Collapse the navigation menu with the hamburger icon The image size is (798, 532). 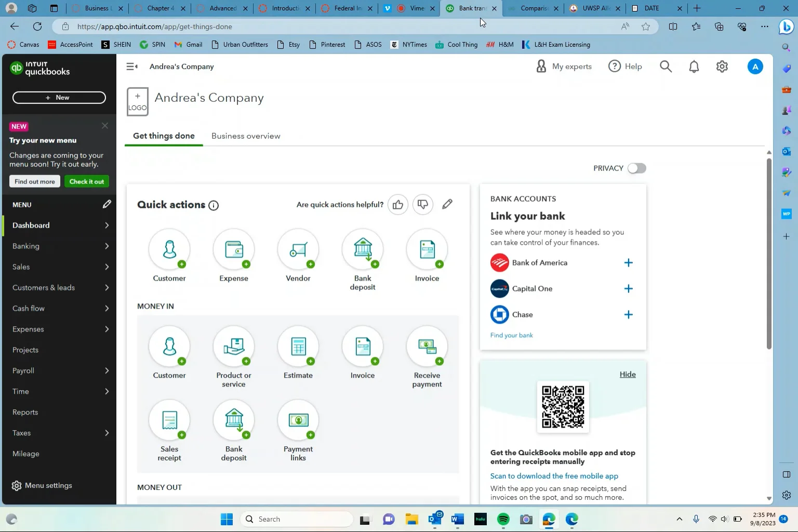pos(132,66)
